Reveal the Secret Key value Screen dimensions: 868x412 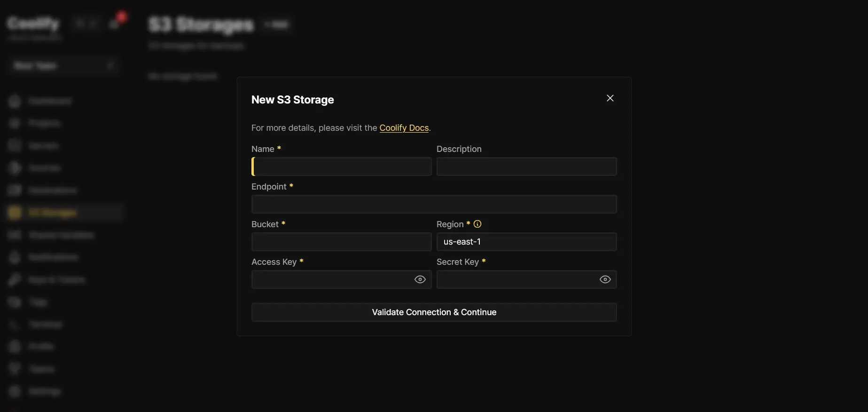click(x=605, y=279)
